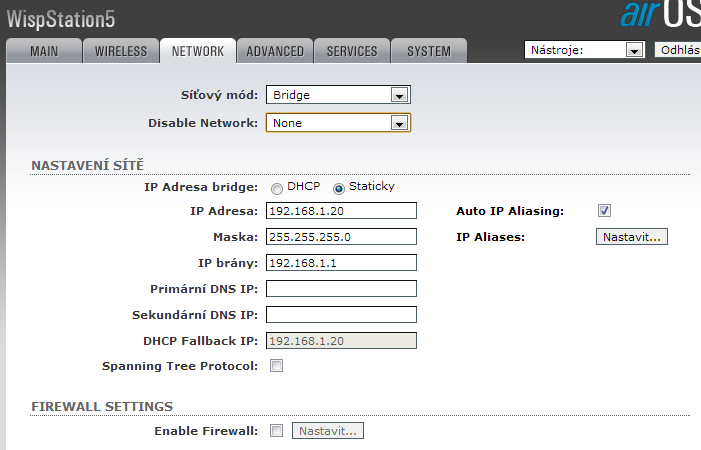Click the IP Aliases Nastavit button
Viewport: 701px width, 450px height.
[x=632, y=237]
